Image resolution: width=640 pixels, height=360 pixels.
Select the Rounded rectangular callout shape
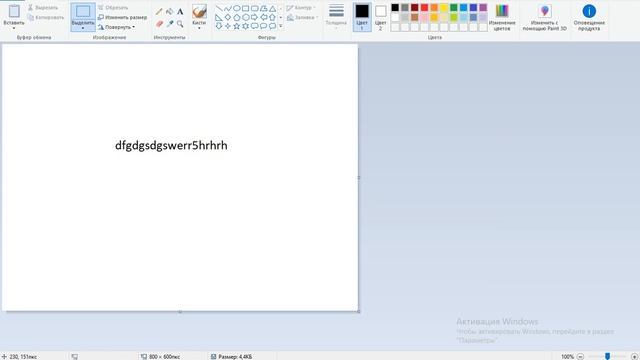click(255, 26)
